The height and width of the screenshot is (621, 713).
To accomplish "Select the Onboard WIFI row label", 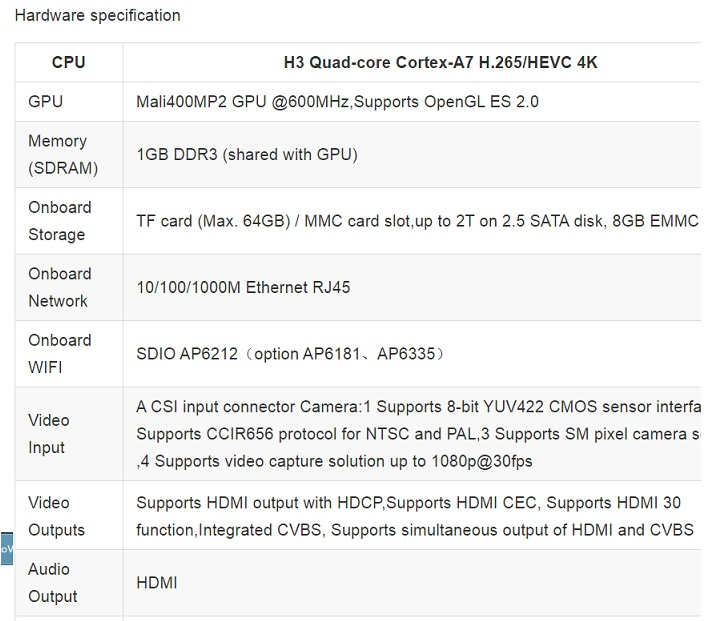I will tap(60, 354).
